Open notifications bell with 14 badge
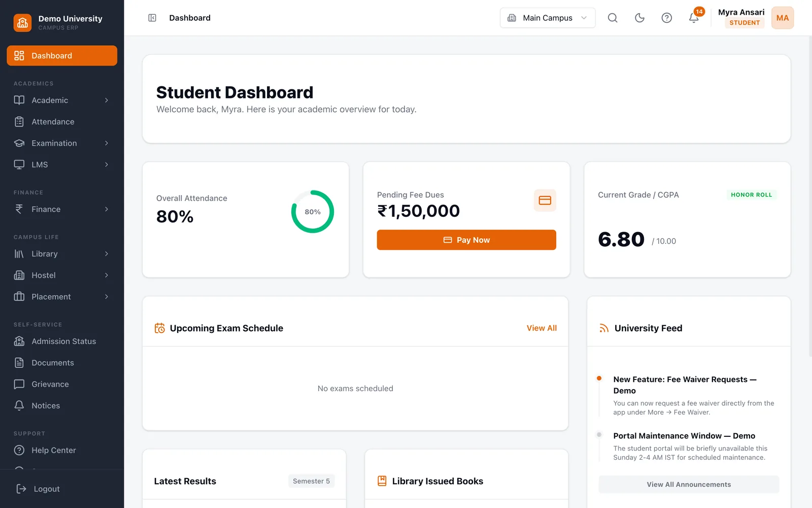The image size is (812, 508). click(694, 18)
